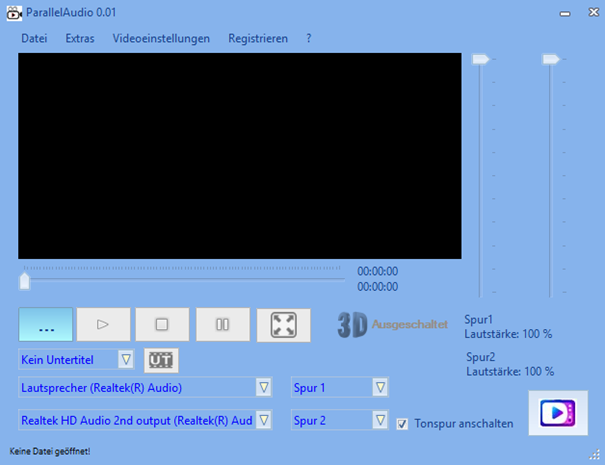
Task: Click the ParallelAudio camera app icon
Action: [x=14, y=13]
